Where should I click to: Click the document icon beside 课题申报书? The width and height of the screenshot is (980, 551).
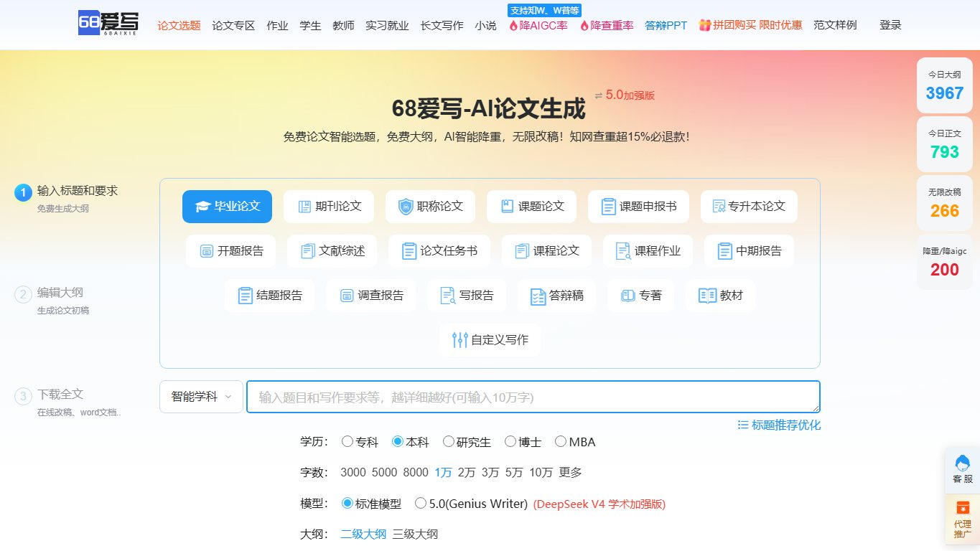pyautogui.click(x=609, y=207)
